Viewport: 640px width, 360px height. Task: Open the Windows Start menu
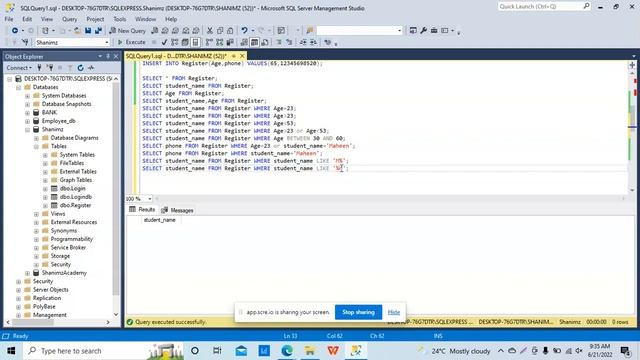click(11, 351)
